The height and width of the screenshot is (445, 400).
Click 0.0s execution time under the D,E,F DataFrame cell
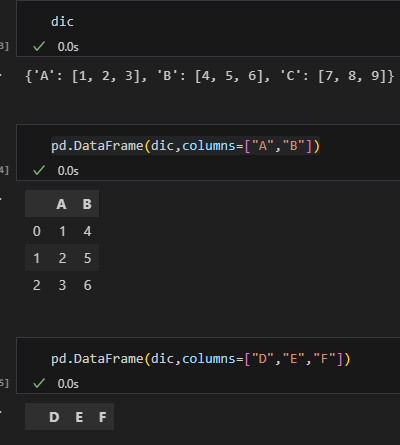[x=68, y=384]
